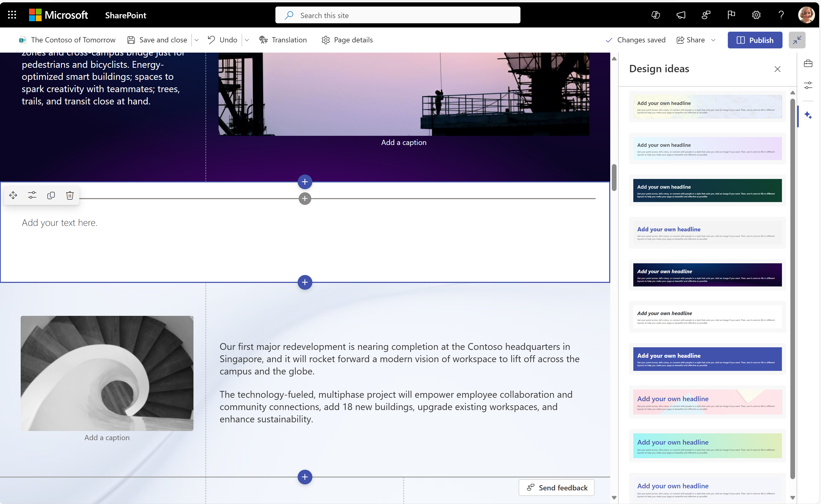This screenshot has width=821, height=504.
Task: Click the move/drag icon on toolbar
Action: point(13,195)
